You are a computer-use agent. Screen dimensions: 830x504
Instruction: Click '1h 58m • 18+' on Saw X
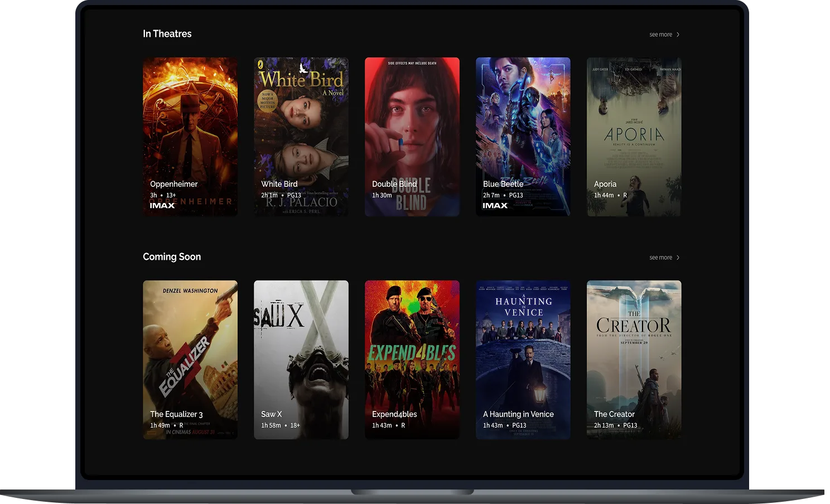point(281,425)
